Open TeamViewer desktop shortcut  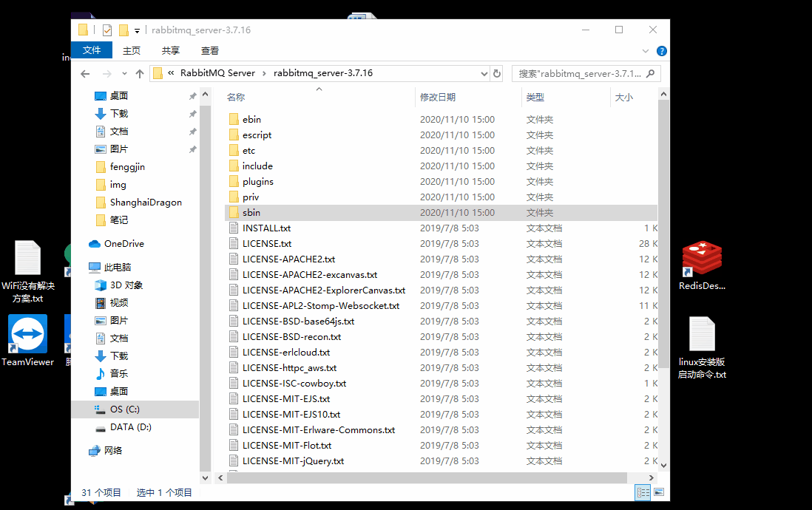tap(27, 340)
